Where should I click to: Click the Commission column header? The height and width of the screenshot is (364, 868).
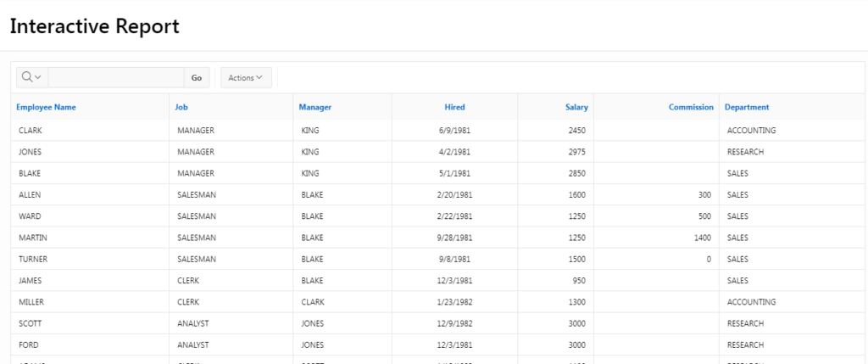click(x=691, y=107)
